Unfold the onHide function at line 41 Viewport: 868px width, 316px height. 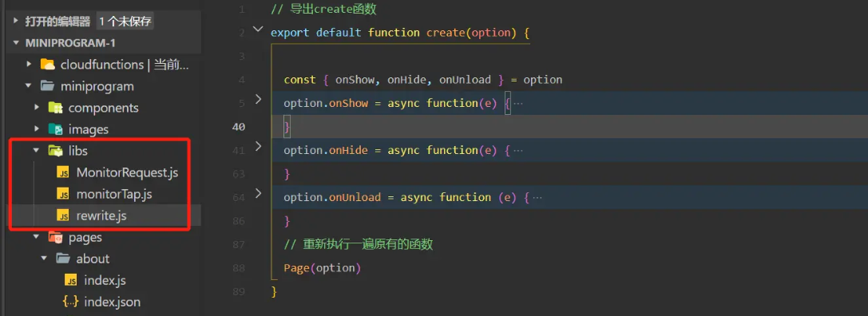tap(258, 147)
